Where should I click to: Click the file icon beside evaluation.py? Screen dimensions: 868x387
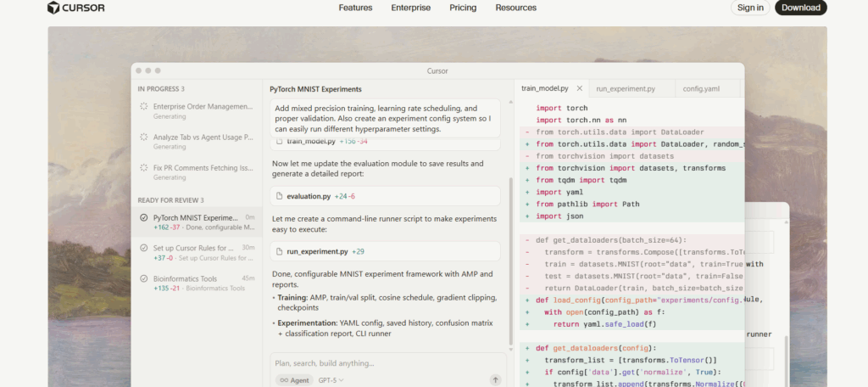(x=281, y=196)
